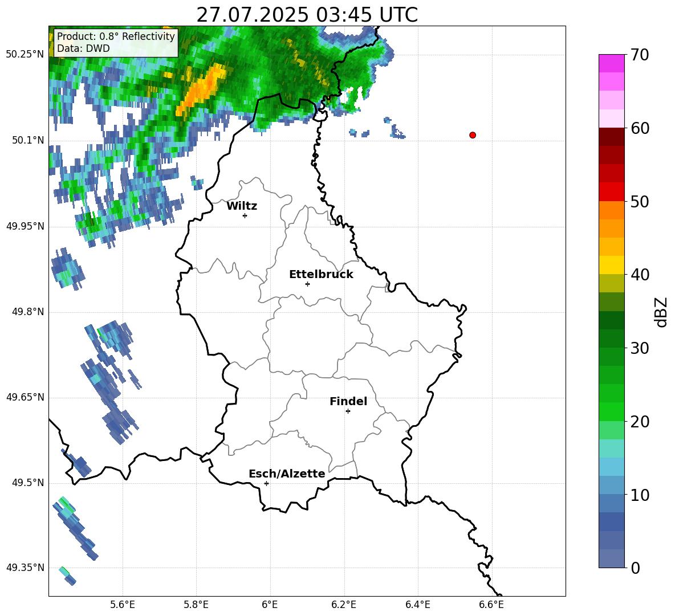Click the Wiltz location cross marker
The image size is (675, 616).
(x=245, y=215)
